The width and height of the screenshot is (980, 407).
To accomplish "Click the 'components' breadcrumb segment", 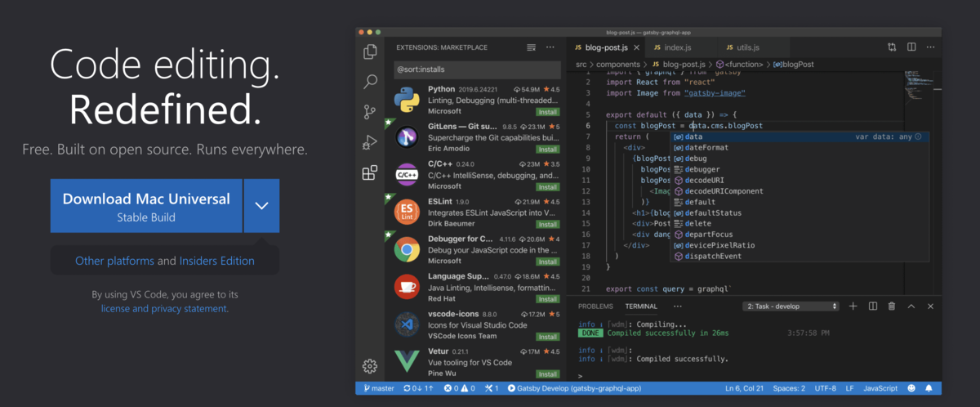I will click(617, 64).
